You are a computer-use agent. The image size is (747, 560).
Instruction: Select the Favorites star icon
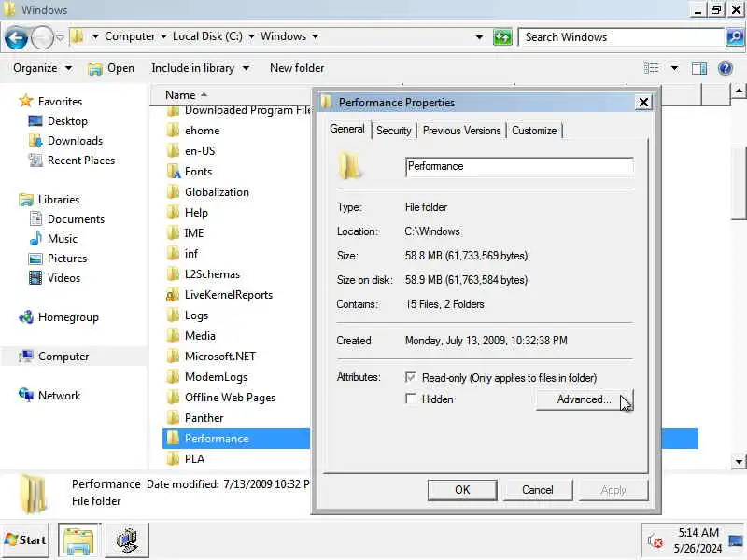coord(26,101)
